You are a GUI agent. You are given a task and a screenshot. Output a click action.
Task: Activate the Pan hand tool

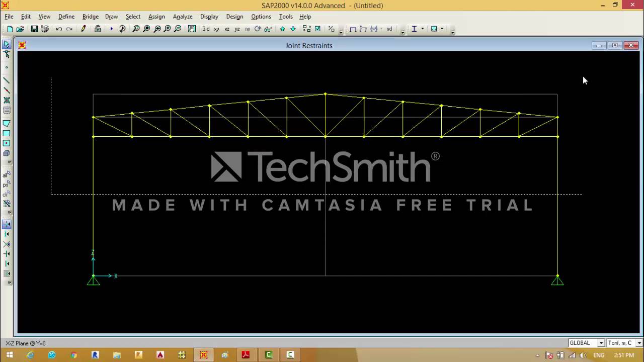click(192, 29)
